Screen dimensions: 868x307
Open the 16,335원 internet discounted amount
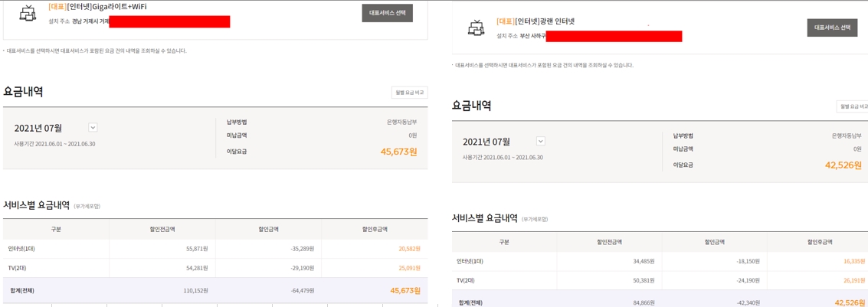pos(853,261)
